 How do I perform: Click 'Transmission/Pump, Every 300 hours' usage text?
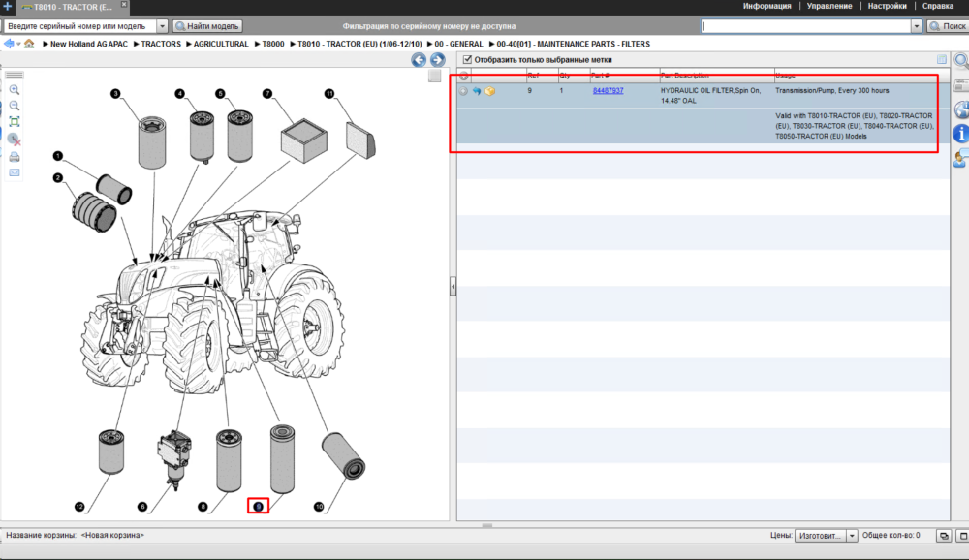pyautogui.click(x=831, y=91)
